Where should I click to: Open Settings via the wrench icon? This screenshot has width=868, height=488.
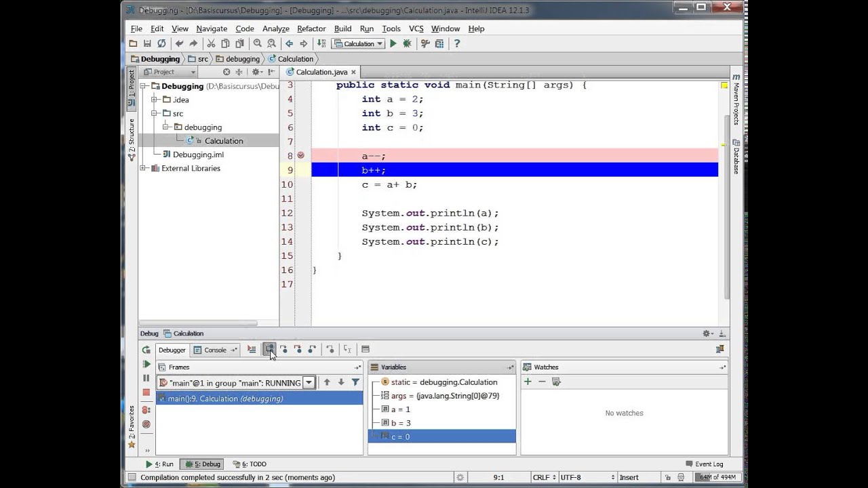(x=425, y=43)
